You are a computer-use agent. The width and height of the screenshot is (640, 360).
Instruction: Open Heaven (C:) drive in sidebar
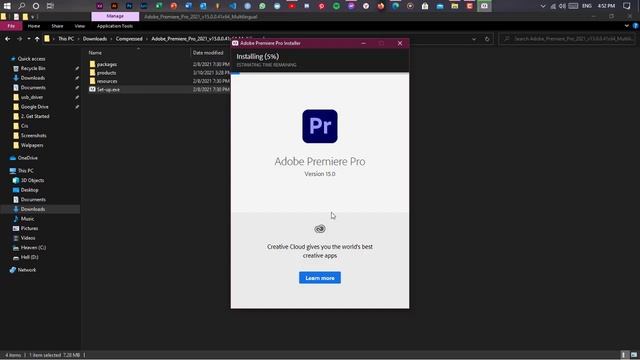(33, 247)
